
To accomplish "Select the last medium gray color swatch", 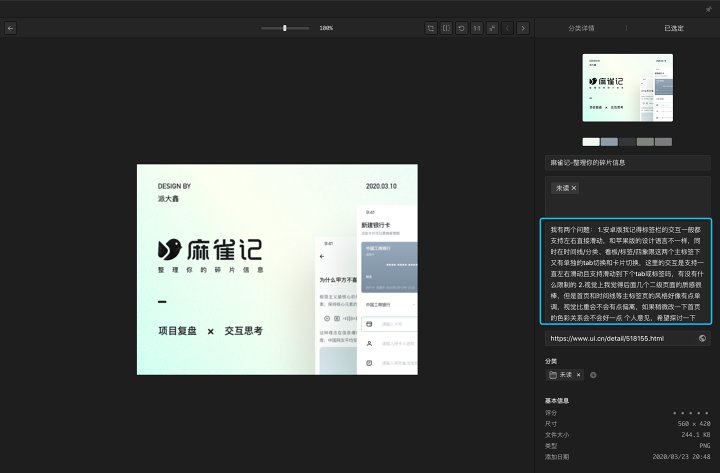I will point(663,142).
